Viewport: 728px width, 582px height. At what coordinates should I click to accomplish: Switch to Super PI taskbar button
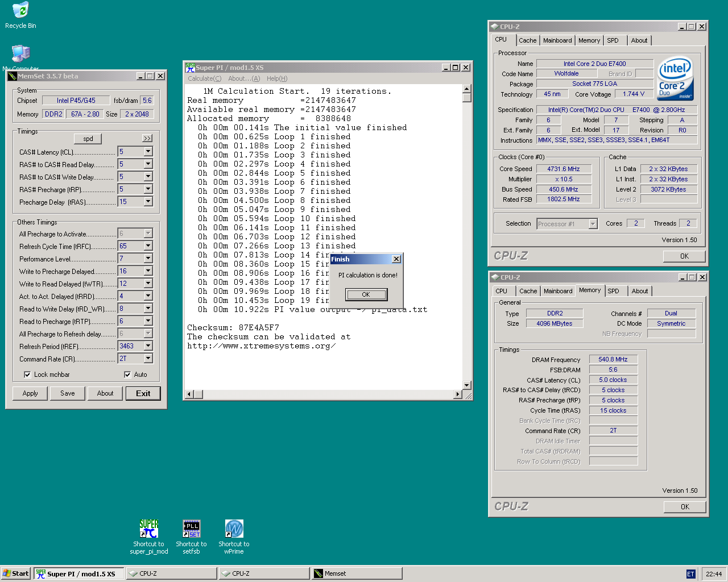pyautogui.click(x=78, y=573)
